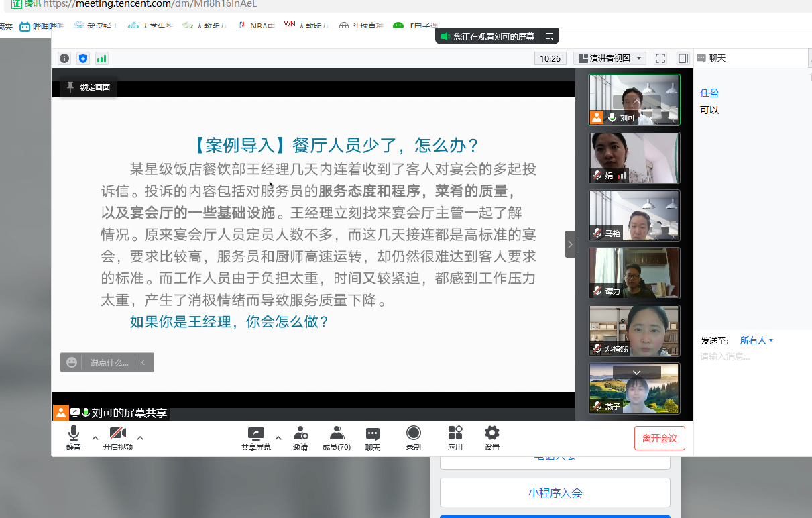Toggle the microphone mute (静音)
Screen dimensions: 812x518
[x=74, y=438]
